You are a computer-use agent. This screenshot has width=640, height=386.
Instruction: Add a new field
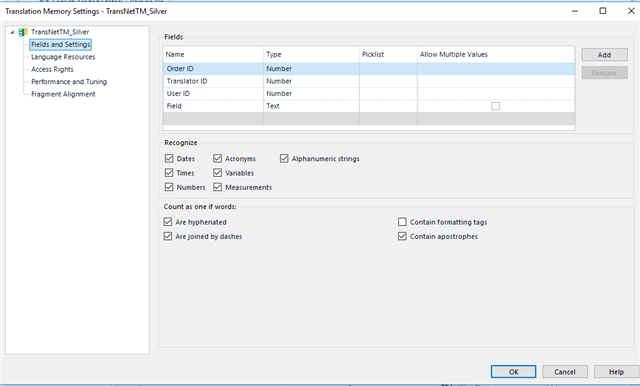(604, 55)
